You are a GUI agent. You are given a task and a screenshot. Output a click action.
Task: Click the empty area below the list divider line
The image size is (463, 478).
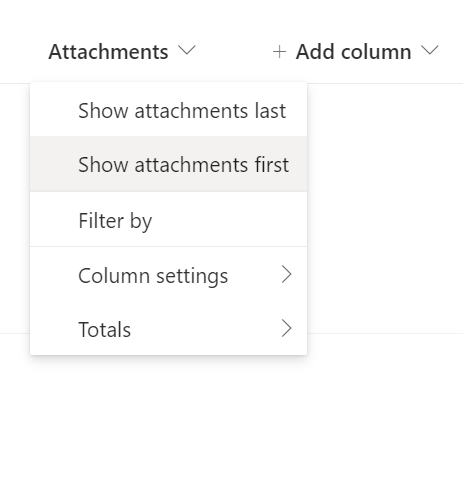click(385, 400)
